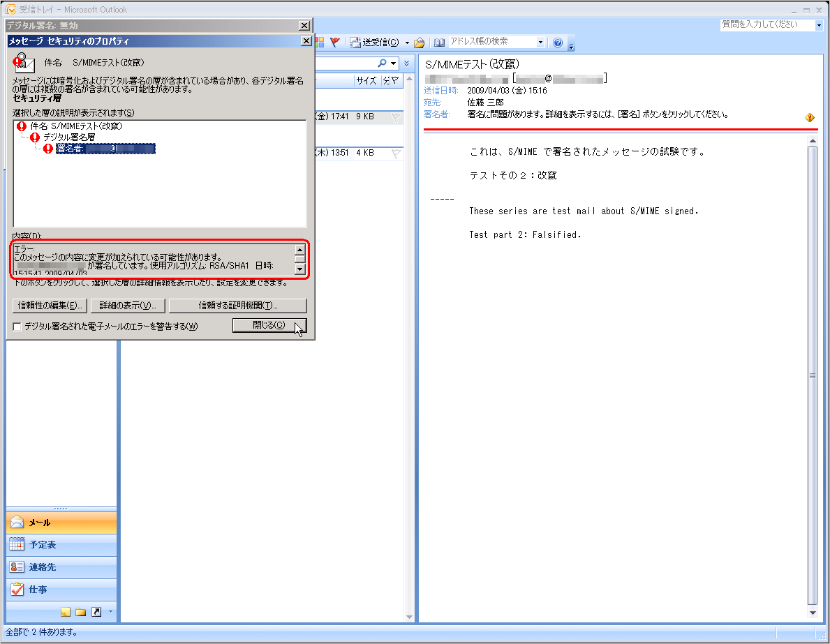Click the flag on the 9 KB message
Screen dimensions: 830x644
[x=396, y=117]
